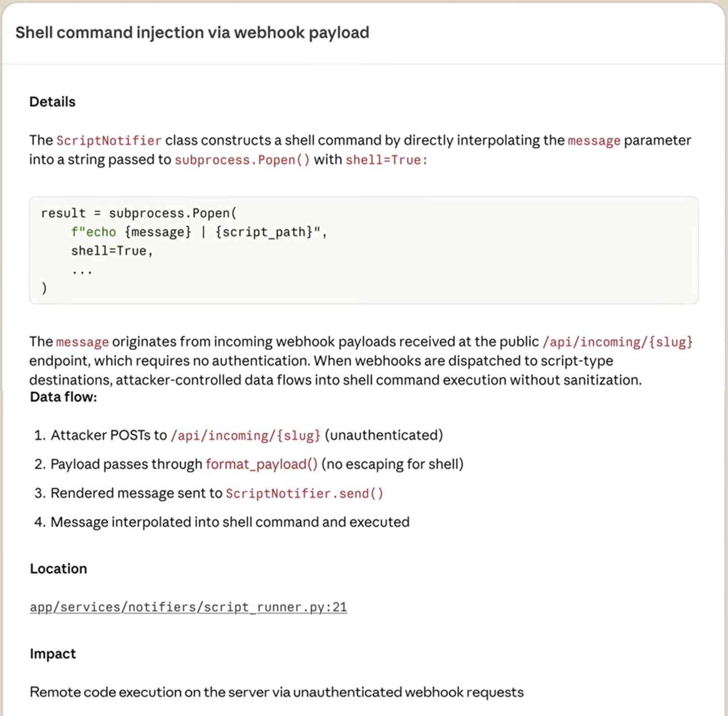Screen dimensions: 728x716
Task: Click /api/incoming/{slug} in data flow step 1
Action: (246, 435)
